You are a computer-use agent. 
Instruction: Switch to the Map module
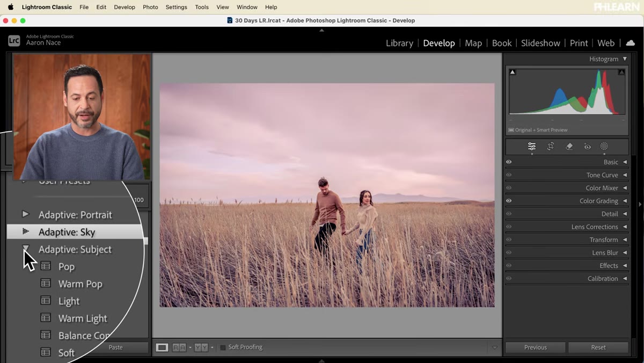tap(473, 43)
